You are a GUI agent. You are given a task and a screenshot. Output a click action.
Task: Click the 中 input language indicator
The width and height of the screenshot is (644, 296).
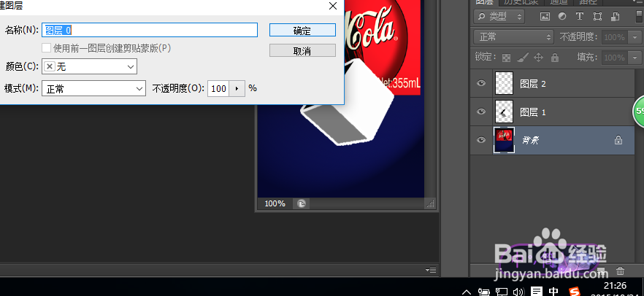click(553, 292)
